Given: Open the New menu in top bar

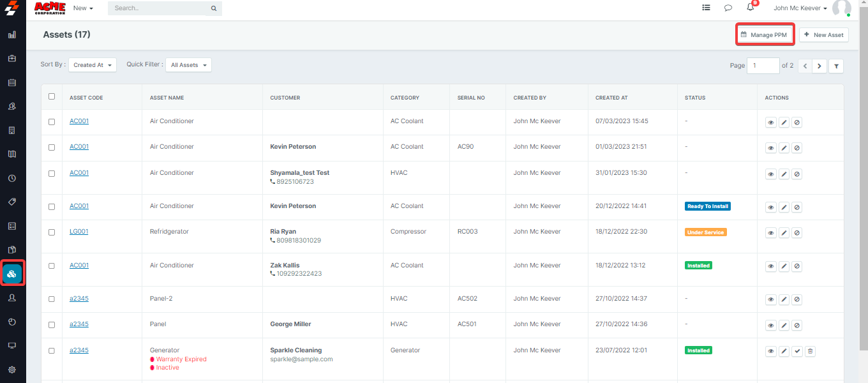Looking at the screenshot, I should point(83,8).
